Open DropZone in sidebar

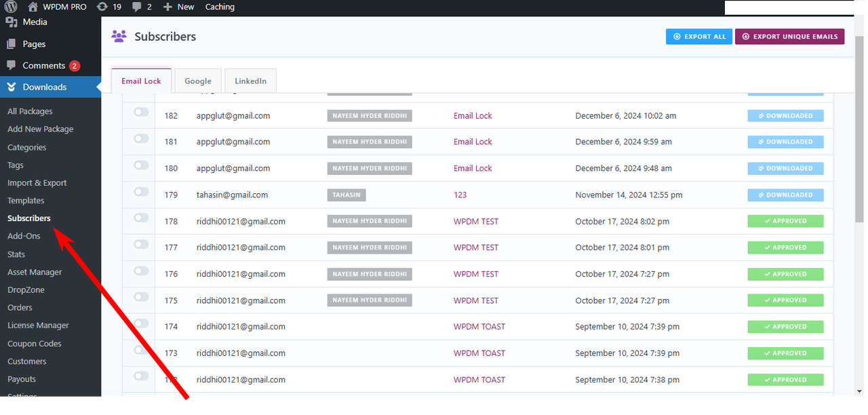pyautogui.click(x=26, y=290)
